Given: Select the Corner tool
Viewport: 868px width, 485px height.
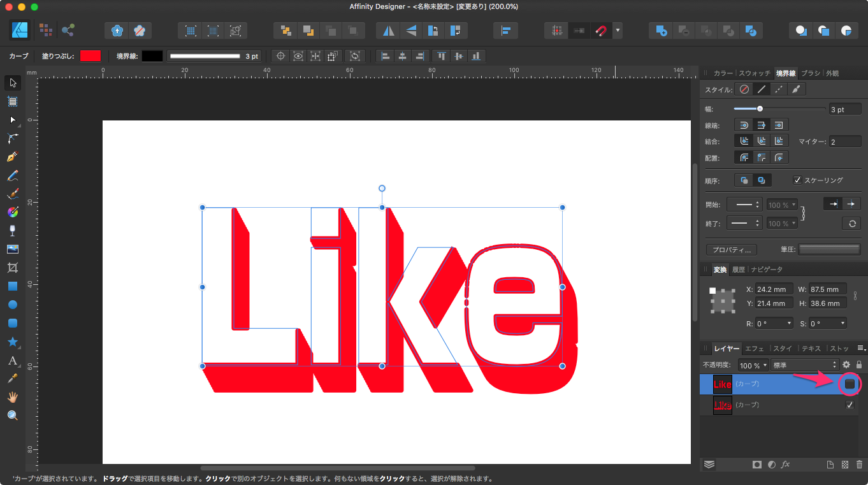Looking at the screenshot, I should [12, 138].
